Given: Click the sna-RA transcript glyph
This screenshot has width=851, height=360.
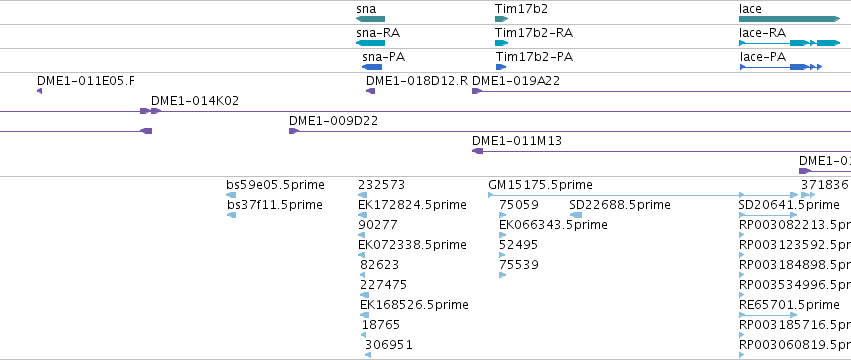Looking at the screenshot, I should tap(370, 43).
